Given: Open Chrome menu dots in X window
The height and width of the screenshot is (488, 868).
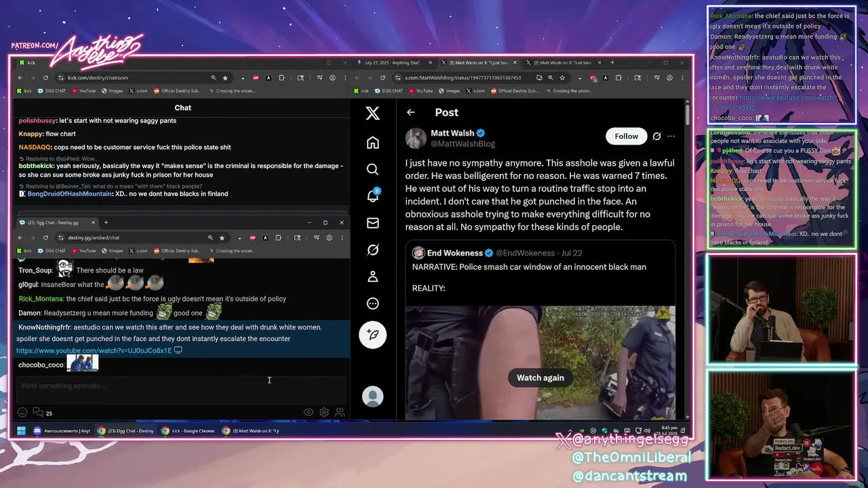Looking at the screenshot, I should 682,78.
